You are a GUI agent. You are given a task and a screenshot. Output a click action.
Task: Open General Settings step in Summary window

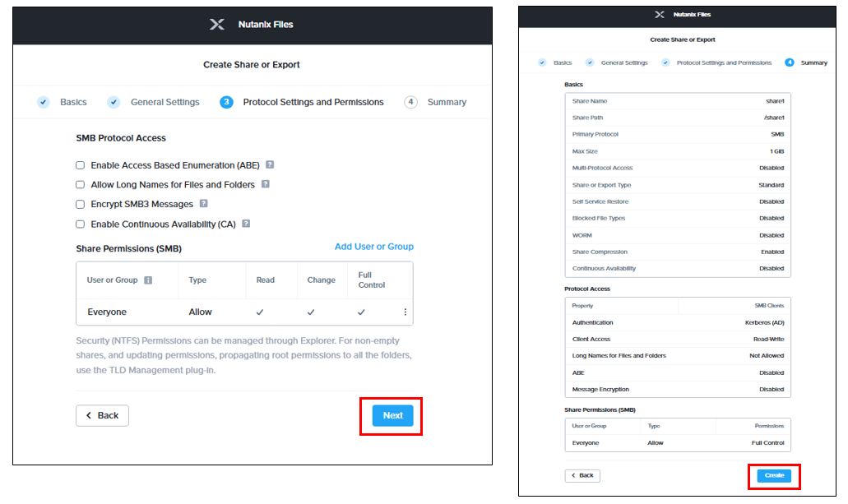tap(624, 62)
